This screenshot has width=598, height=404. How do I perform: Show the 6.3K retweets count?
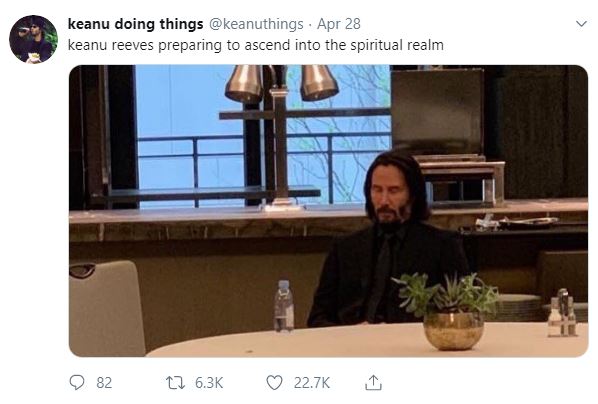[x=209, y=383]
